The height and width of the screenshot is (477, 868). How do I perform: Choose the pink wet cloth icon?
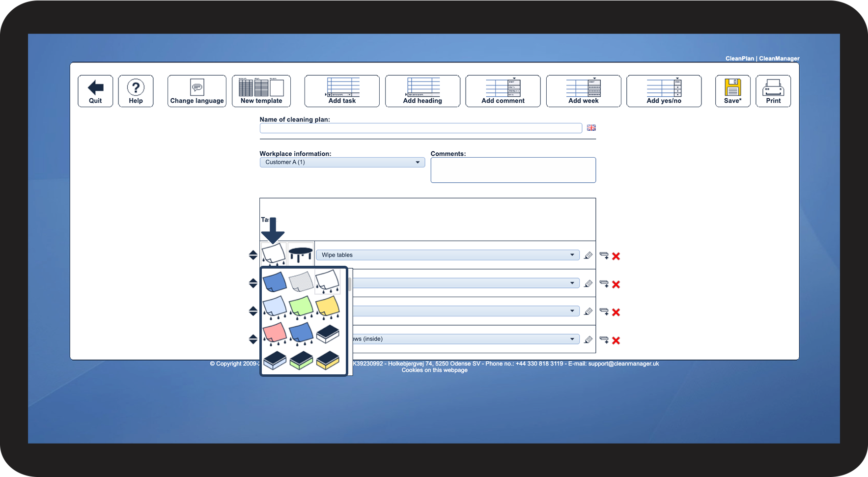275,334
